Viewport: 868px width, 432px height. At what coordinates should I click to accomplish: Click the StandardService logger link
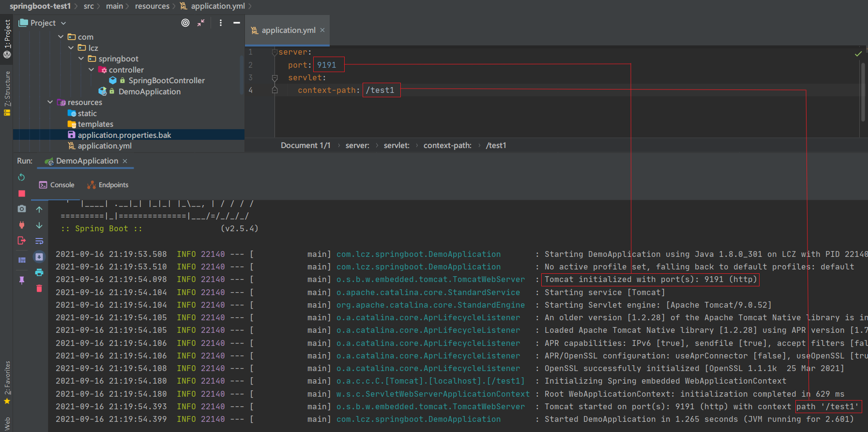point(428,292)
